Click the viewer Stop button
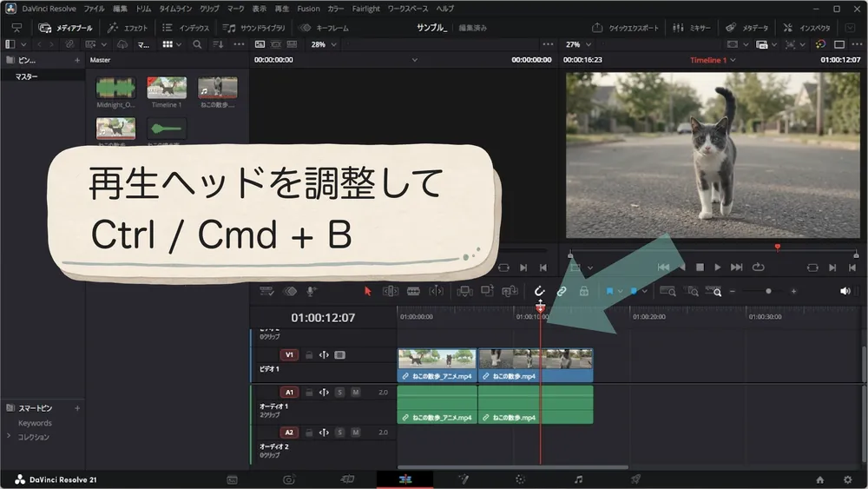Viewport: 868px width, 489px height. [700, 268]
